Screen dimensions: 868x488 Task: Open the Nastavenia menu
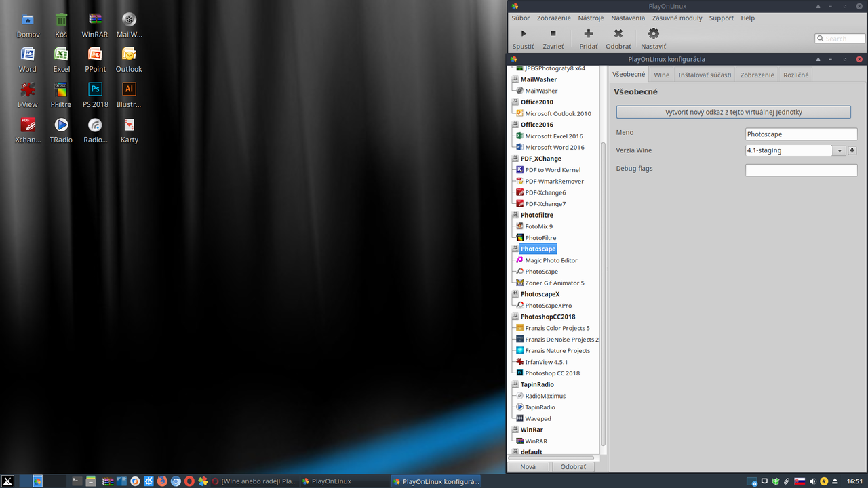click(628, 18)
